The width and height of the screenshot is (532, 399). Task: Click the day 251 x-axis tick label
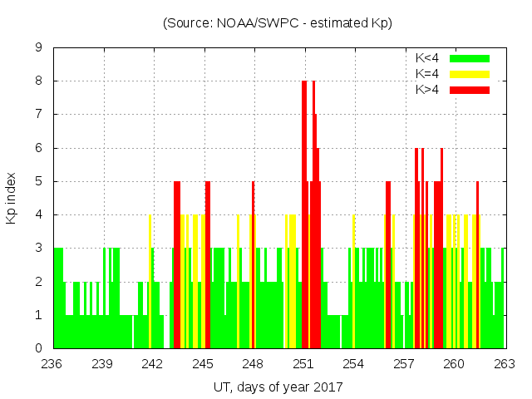point(303,364)
